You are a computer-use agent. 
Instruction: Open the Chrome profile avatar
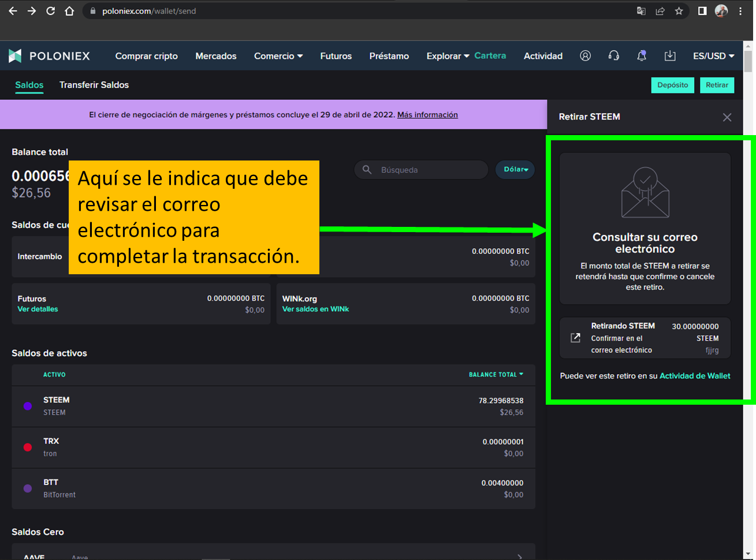click(721, 11)
